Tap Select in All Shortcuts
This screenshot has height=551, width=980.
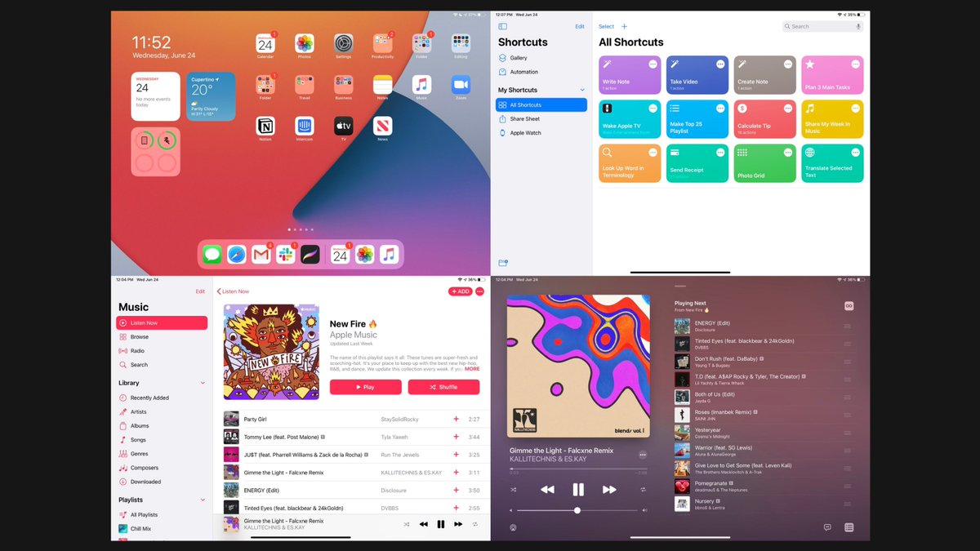(607, 26)
